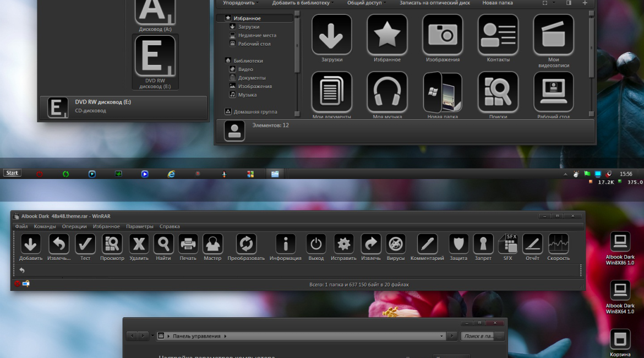Open the Контакты folder in Explorer
Screen dimensions: 644x358
pyautogui.click(x=498, y=35)
